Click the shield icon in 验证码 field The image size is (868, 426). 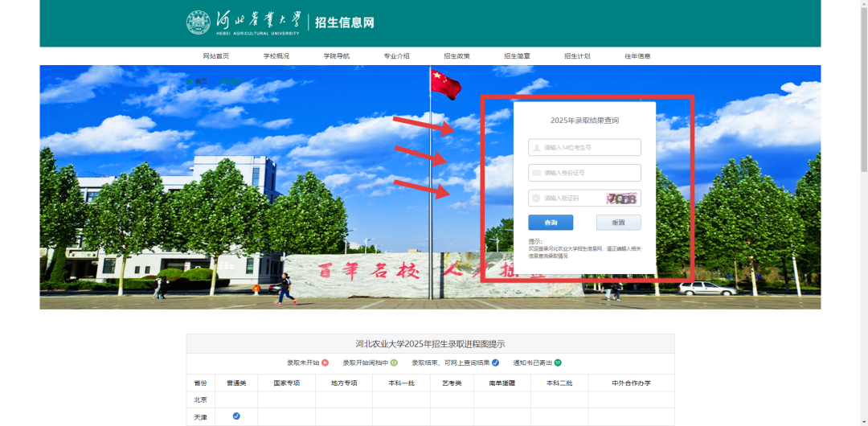point(536,198)
